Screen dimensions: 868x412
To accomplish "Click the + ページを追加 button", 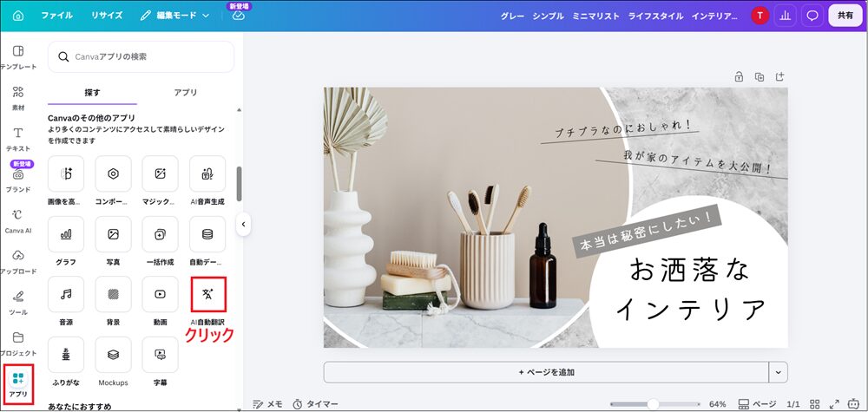I will tap(546, 372).
